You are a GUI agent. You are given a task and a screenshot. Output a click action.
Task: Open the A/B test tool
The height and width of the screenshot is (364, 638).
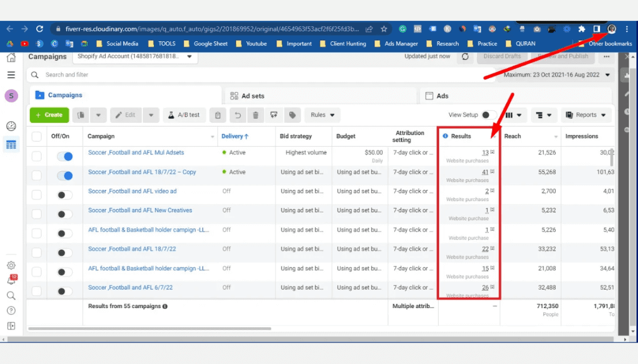(x=184, y=115)
